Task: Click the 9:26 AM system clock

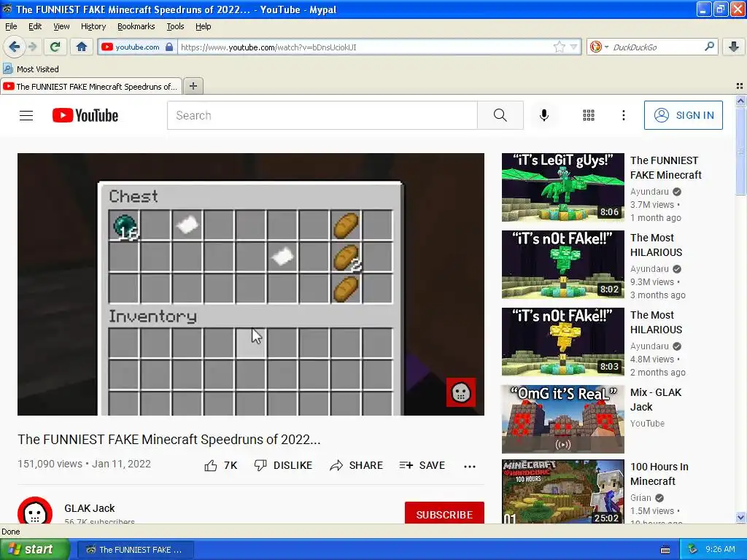Action: click(720, 549)
